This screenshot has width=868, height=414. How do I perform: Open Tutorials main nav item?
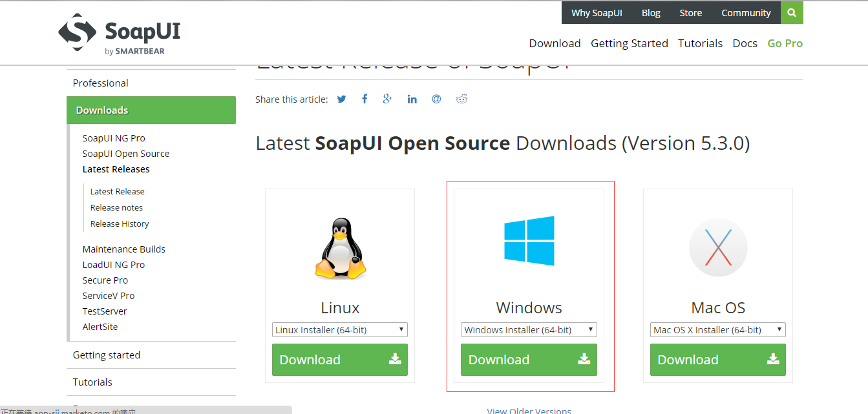tap(700, 43)
